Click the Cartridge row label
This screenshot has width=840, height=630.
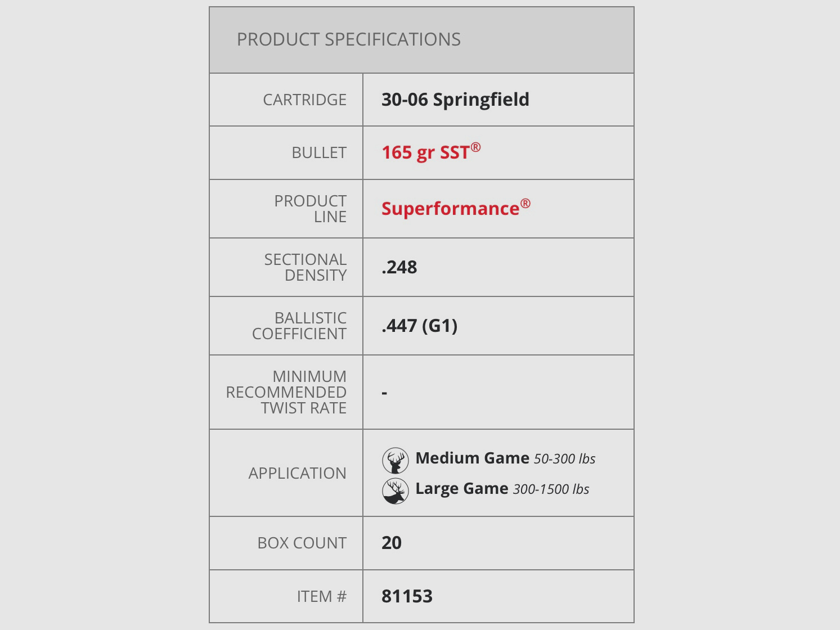coord(304,100)
